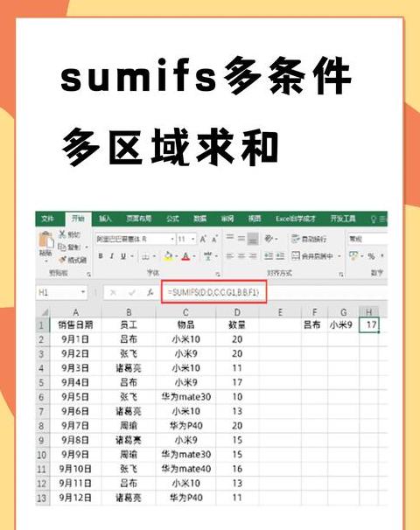
Task: Click the Paste (粘贴) clipboard icon
Action: click(x=46, y=241)
